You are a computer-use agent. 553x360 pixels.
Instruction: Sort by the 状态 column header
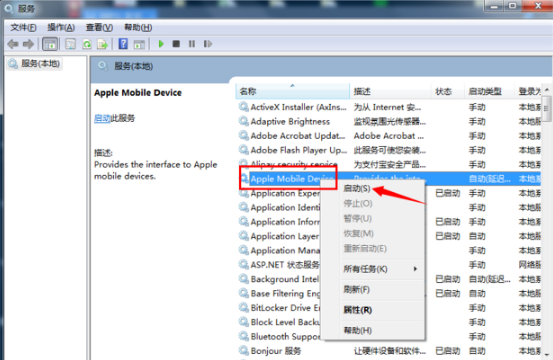click(447, 91)
